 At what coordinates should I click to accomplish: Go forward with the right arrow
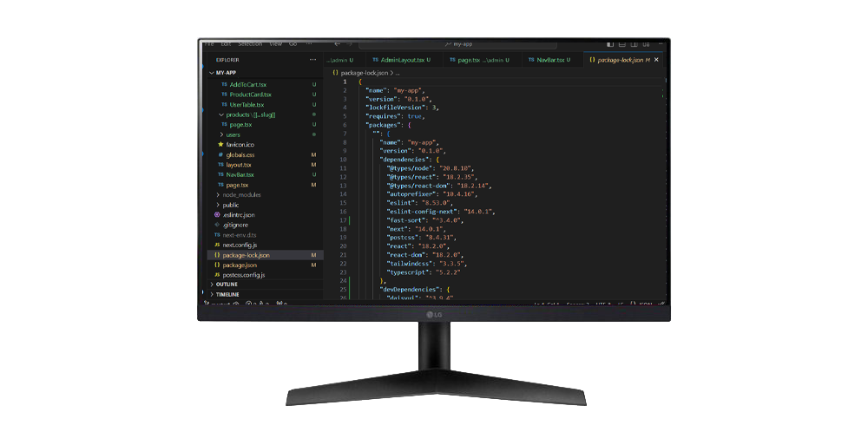[x=349, y=43]
